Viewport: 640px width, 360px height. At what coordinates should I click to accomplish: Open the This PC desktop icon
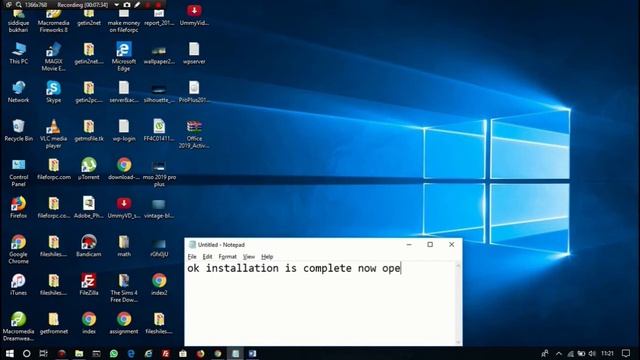(x=19, y=53)
